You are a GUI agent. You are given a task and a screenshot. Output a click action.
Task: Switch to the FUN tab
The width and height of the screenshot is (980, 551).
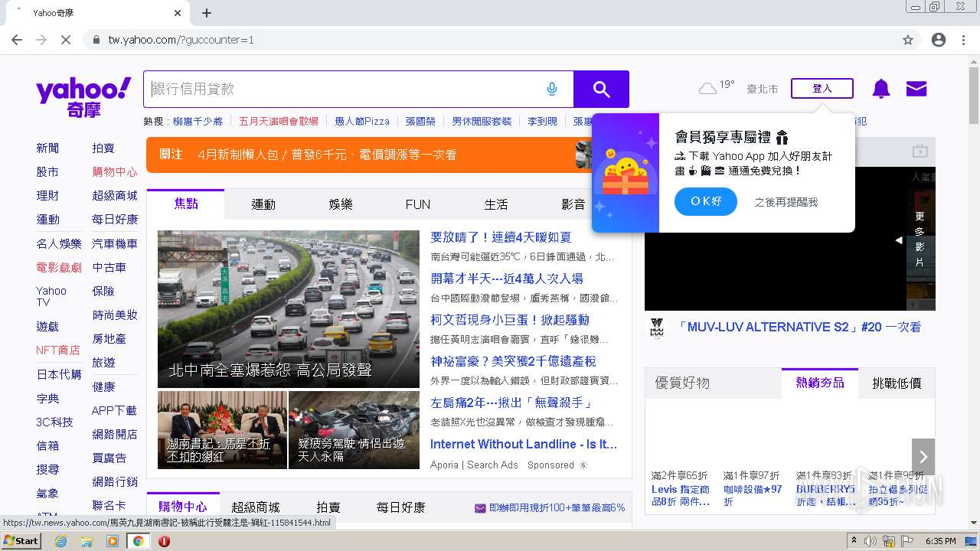pos(418,204)
